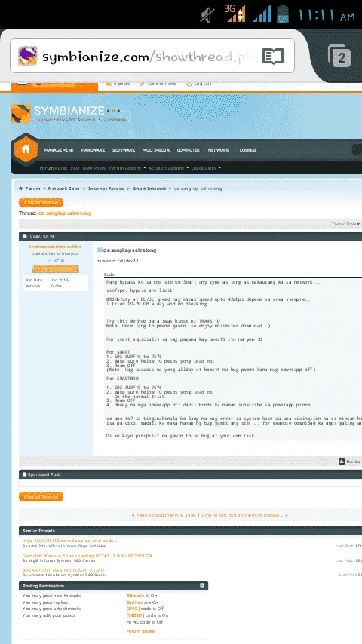The height and width of the screenshot is (644, 362).
Task: Collapse the Posting Permissions box
Action: (x=202, y=586)
